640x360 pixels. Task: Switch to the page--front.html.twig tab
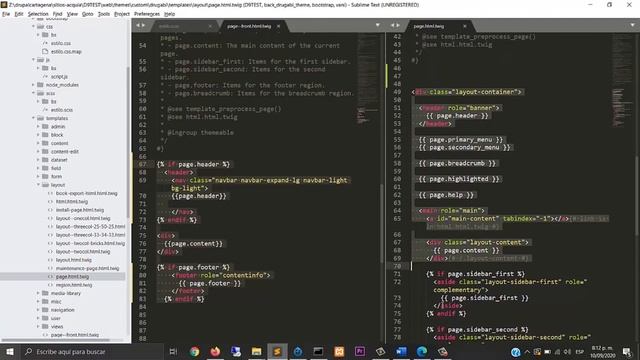(x=249, y=26)
